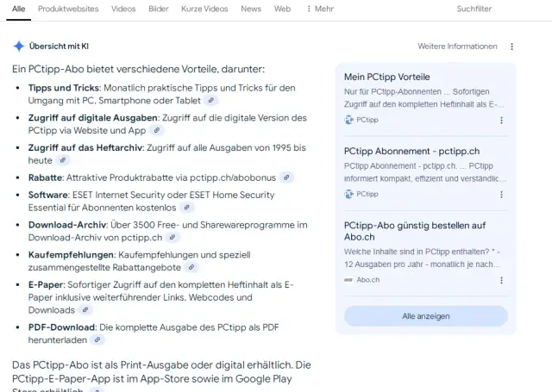Image resolution: width=552 pixels, height=392 pixels.
Task: Open options menu for Abo.ch source card
Action: [502, 280]
